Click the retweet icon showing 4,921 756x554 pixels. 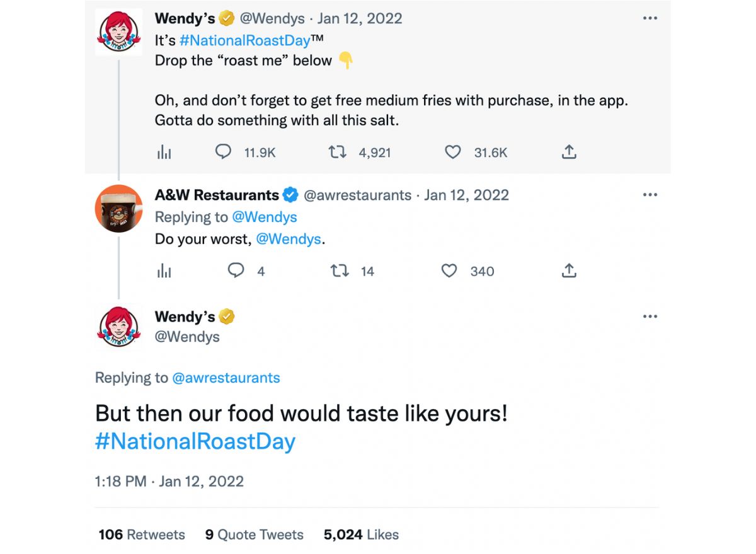pos(338,151)
